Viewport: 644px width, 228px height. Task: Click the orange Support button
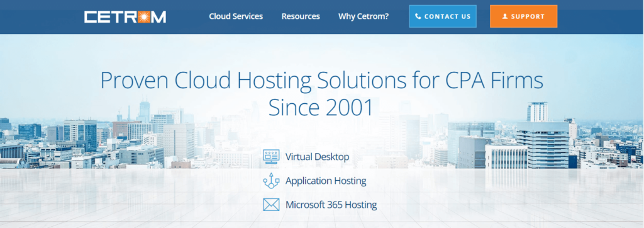524,16
